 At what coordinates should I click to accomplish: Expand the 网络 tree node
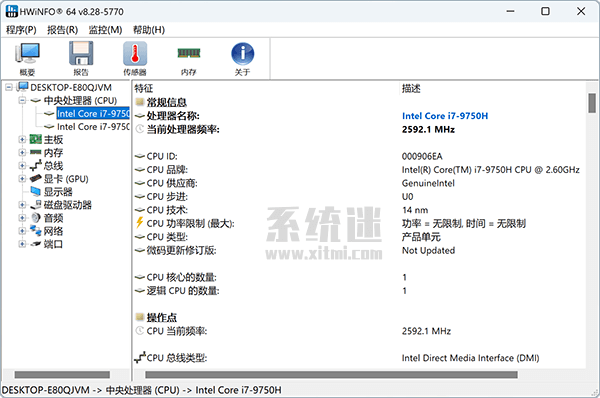[22, 231]
